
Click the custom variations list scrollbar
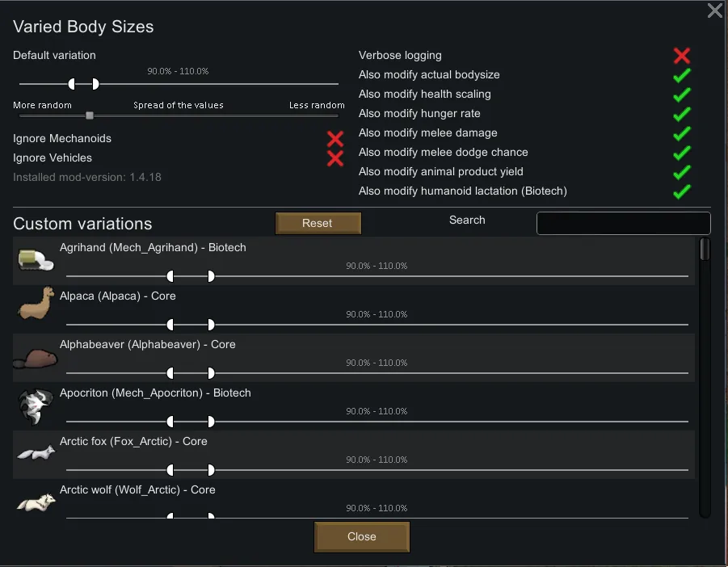pyautogui.click(x=705, y=249)
